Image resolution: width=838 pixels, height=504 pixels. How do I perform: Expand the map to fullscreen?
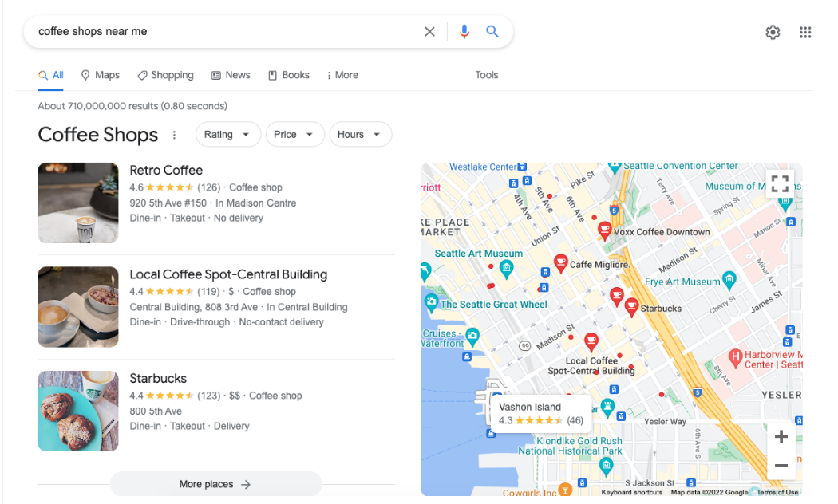[x=780, y=183]
